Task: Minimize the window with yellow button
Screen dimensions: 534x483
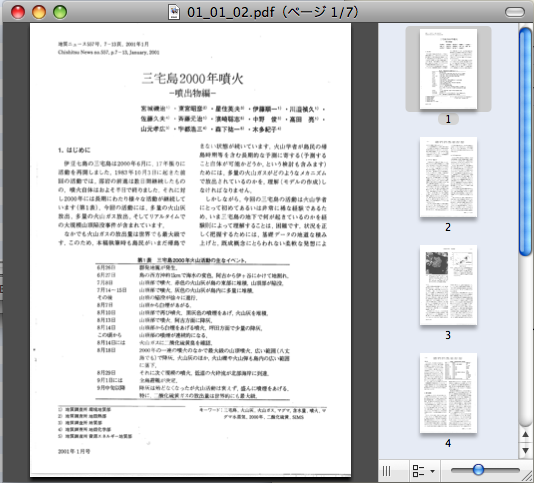Action: coord(39,12)
